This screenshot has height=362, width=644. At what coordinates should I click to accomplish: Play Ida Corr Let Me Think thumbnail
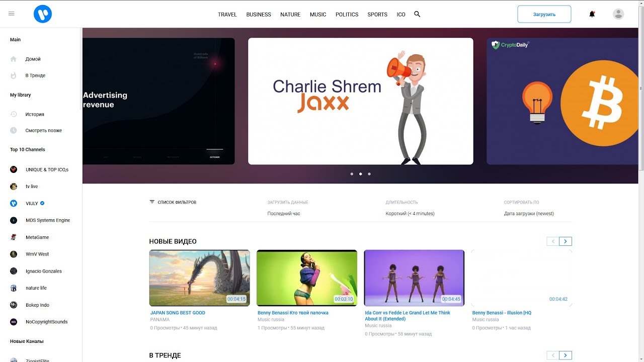414,278
